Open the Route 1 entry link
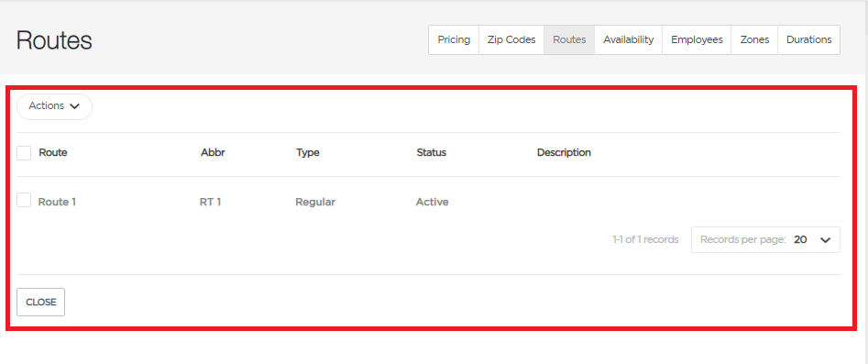Viewport: 868px width, 364px height. coord(57,203)
